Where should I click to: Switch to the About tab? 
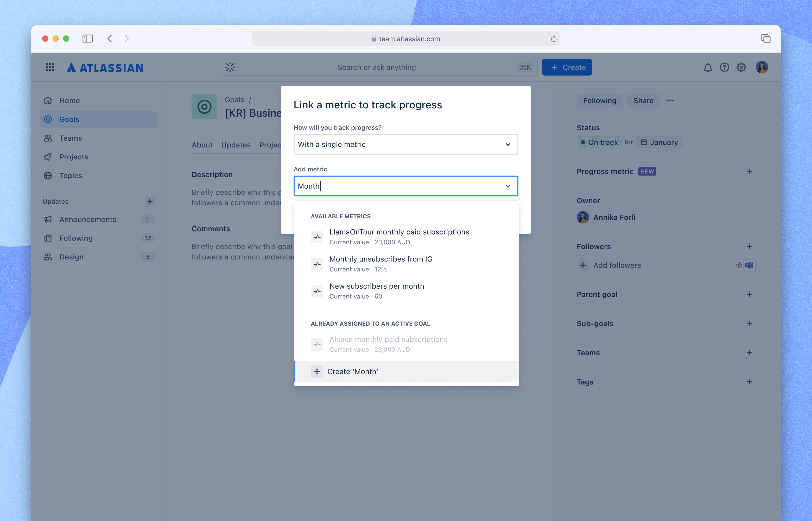pyautogui.click(x=202, y=145)
